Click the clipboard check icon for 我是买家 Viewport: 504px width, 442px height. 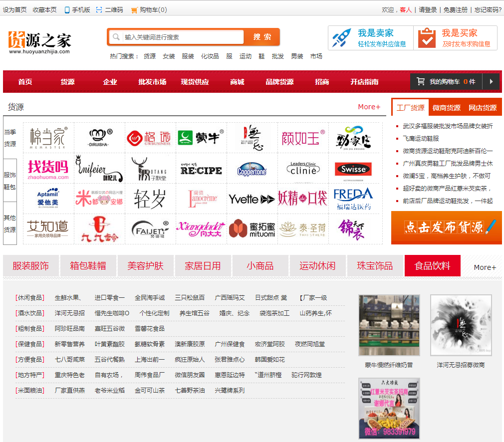[x=427, y=38]
